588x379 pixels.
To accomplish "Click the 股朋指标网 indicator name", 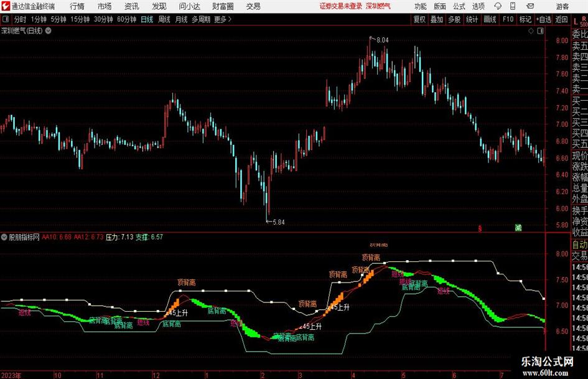I will (24, 237).
